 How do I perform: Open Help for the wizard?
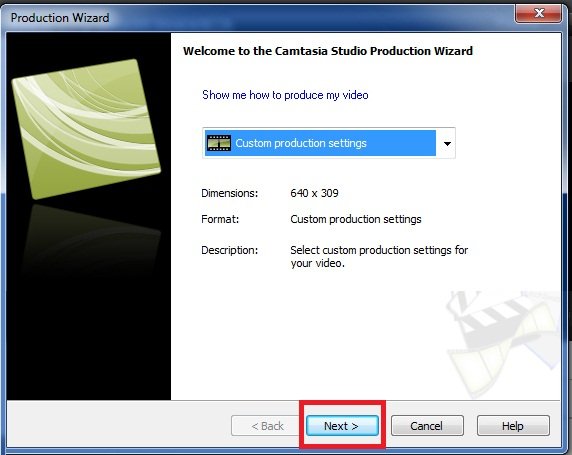(513, 425)
